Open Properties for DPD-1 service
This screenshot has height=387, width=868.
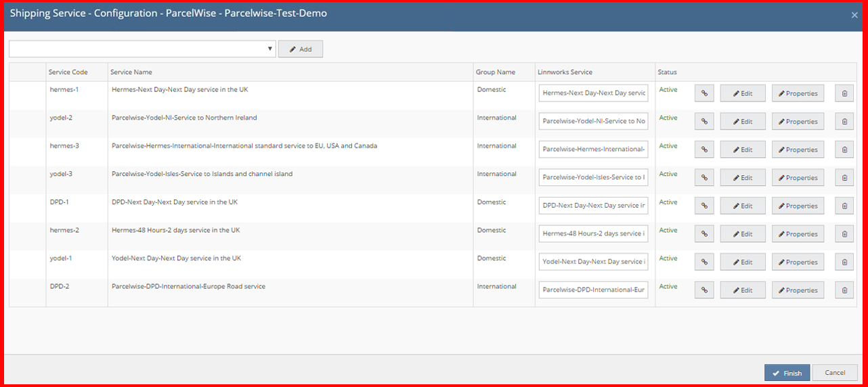click(798, 206)
